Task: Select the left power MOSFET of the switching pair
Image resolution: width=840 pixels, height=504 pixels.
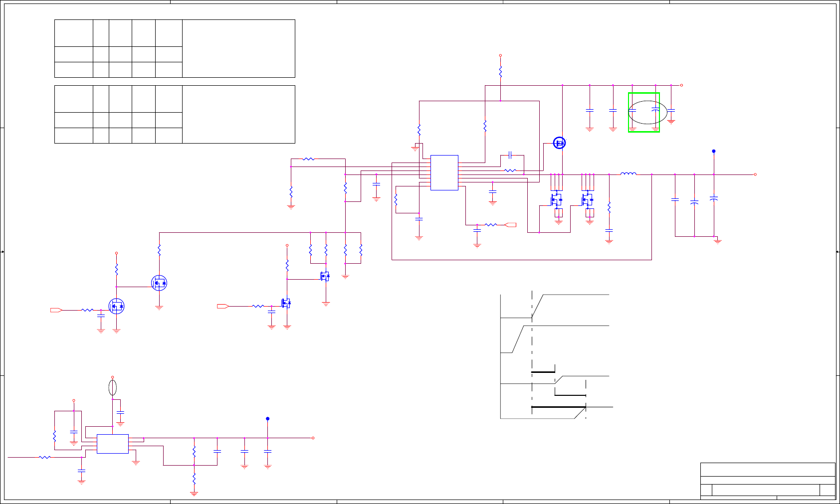Action: pos(556,200)
